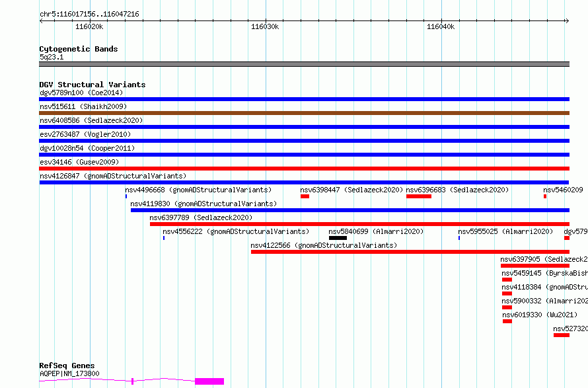588x388 pixels.
Task: Click the dgv5789n100 (Coe2014) label
Action: (x=81, y=93)
